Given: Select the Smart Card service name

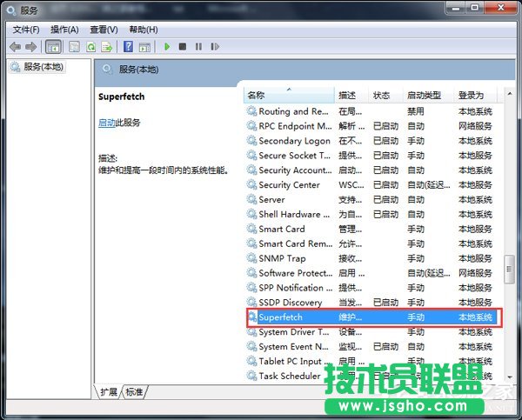Looking at the screenshot, I should [282, 229].
